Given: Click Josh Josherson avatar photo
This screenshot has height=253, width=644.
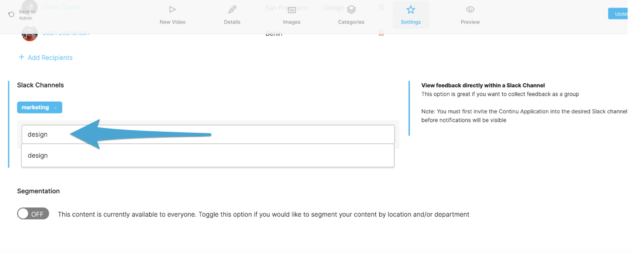Looking at the screenshot, I should click(29, 33).
